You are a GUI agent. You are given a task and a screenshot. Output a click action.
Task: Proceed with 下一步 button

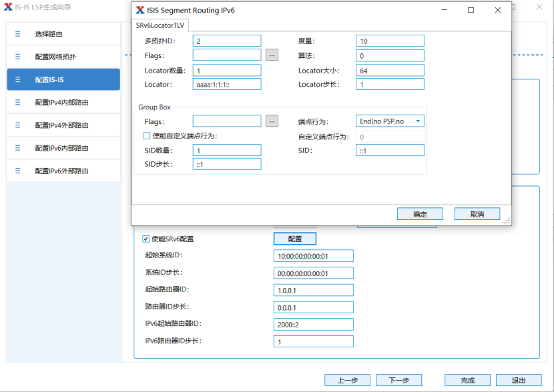pos(399,380)
